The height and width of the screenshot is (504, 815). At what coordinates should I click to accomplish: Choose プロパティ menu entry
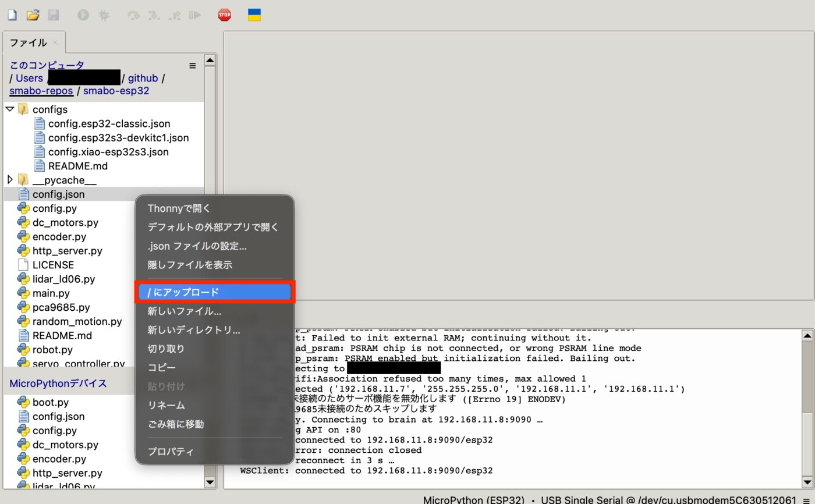pyautogui.click(x=214, y=451)
